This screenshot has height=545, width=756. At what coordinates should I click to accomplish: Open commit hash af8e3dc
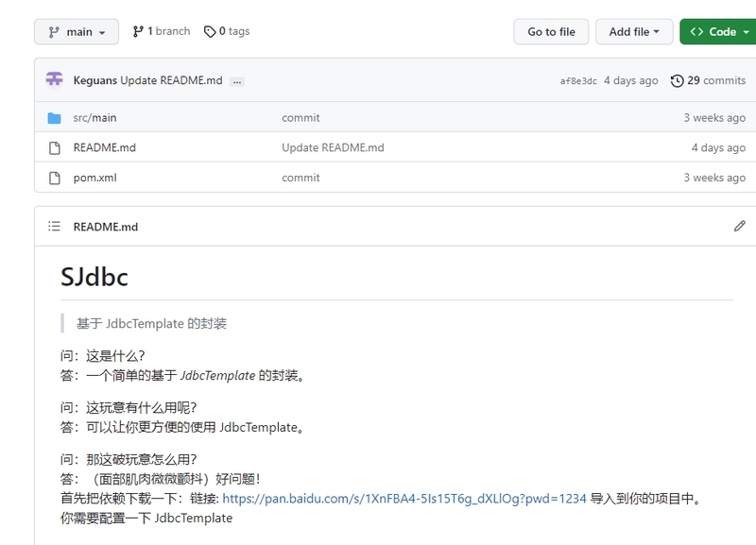578,81
